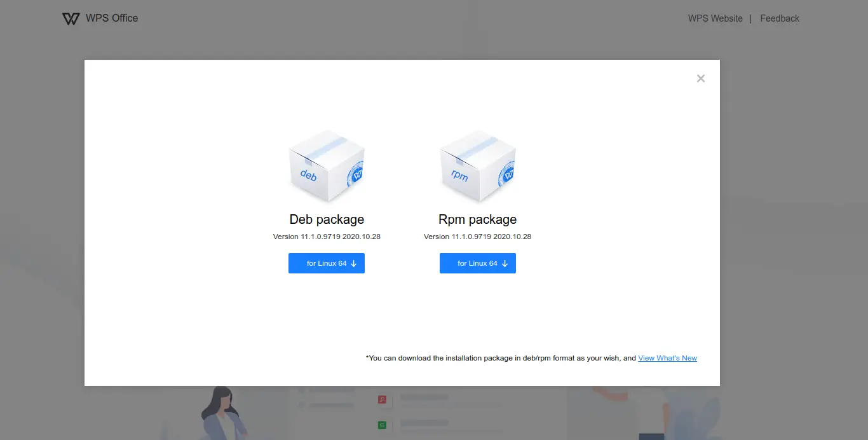Click the version text under Deb package
Viewport: 868px width, 440px height.
(x=327, y=237)
